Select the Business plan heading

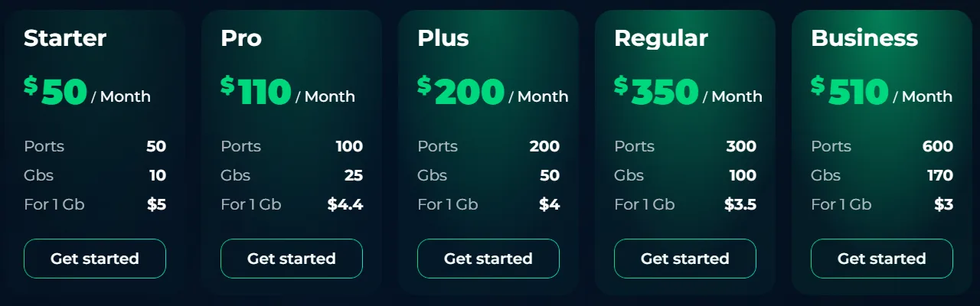click(x=864, y=38)
